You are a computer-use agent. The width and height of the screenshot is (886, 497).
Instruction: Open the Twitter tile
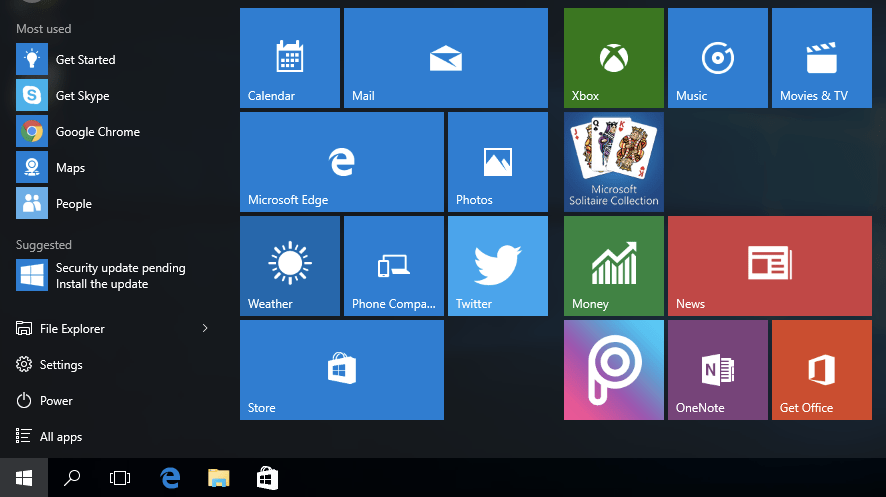pos(498,266)
